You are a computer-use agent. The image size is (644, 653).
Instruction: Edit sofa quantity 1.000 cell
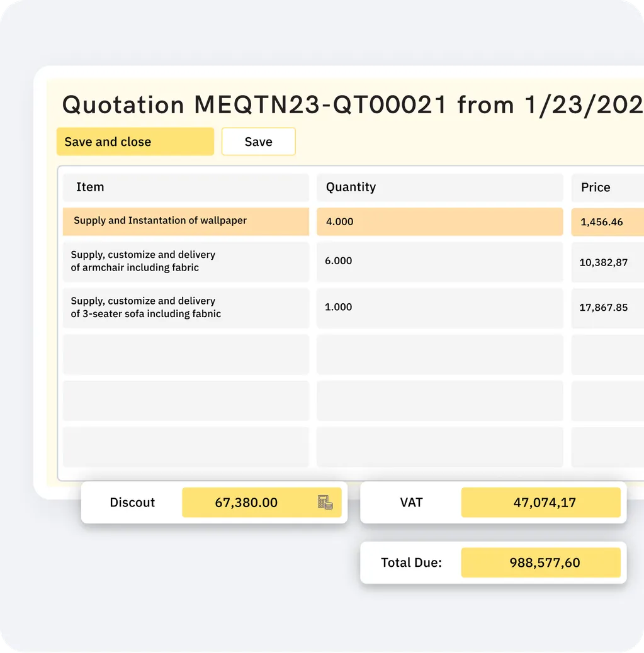(x=440, y=308)
